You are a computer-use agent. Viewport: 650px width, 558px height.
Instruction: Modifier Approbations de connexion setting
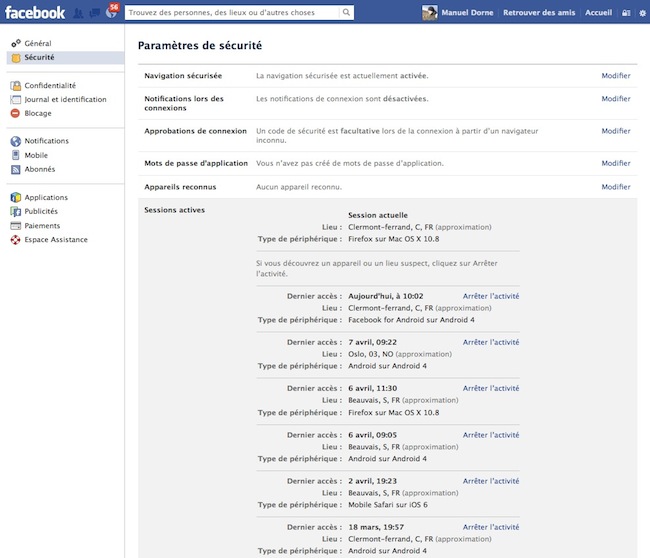(x=616, y=131)
